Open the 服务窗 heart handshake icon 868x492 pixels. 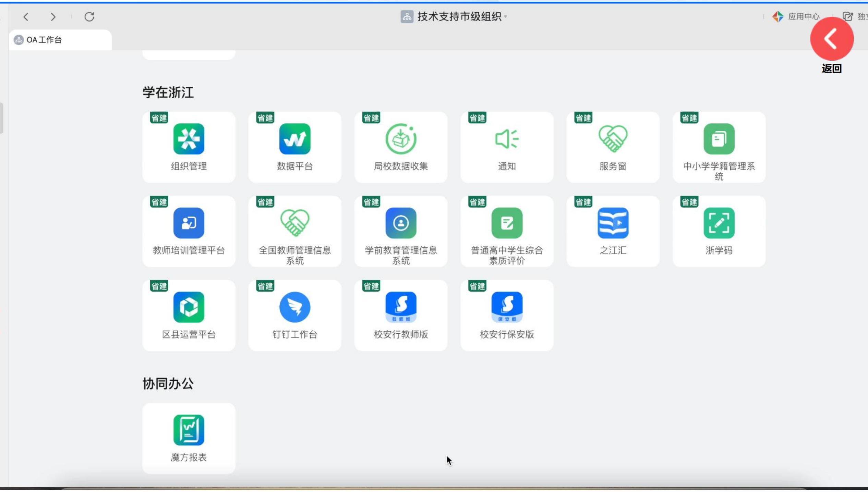pos(613,139)
